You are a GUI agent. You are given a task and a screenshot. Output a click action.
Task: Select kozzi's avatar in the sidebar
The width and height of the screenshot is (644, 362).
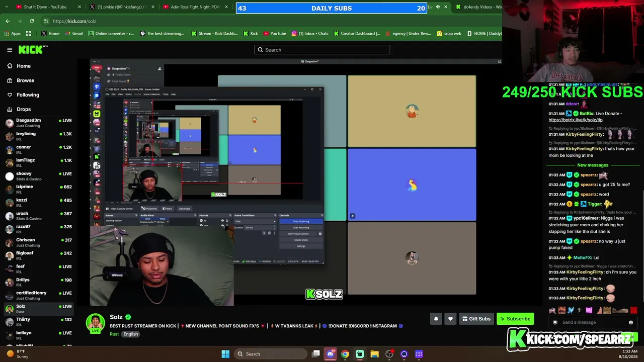(10, 203)
